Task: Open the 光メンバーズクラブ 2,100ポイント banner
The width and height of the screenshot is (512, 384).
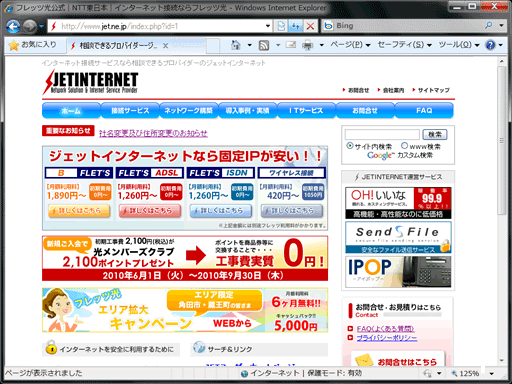Action: pos(185,258)
